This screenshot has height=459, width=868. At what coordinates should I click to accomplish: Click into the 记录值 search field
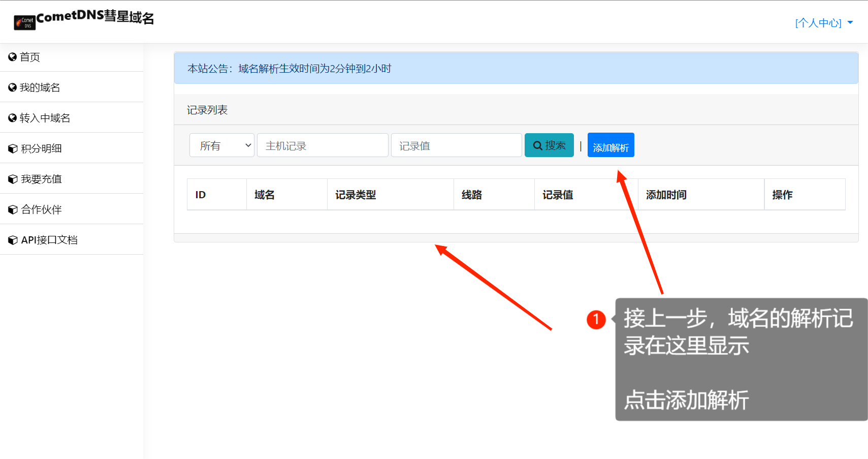click(456, 146)
